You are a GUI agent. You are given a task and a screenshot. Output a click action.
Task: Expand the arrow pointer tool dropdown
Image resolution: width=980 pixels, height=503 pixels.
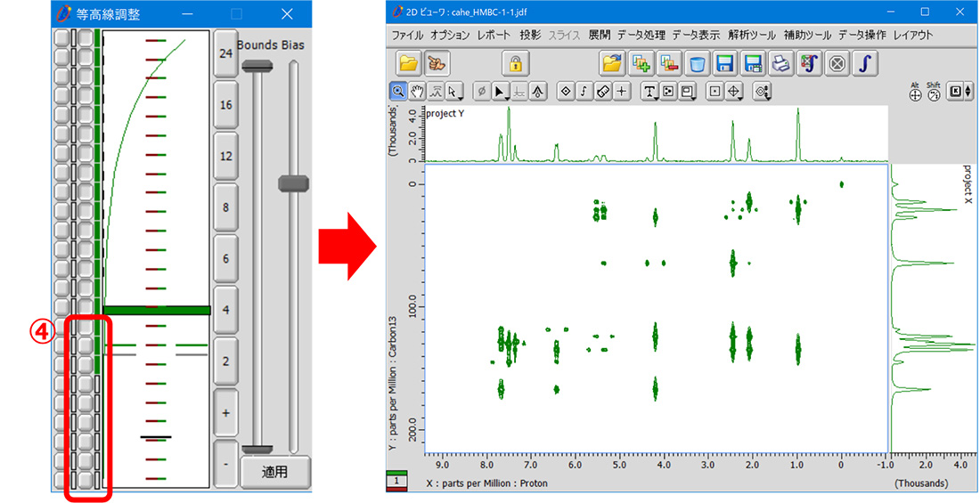coord(455,91)
